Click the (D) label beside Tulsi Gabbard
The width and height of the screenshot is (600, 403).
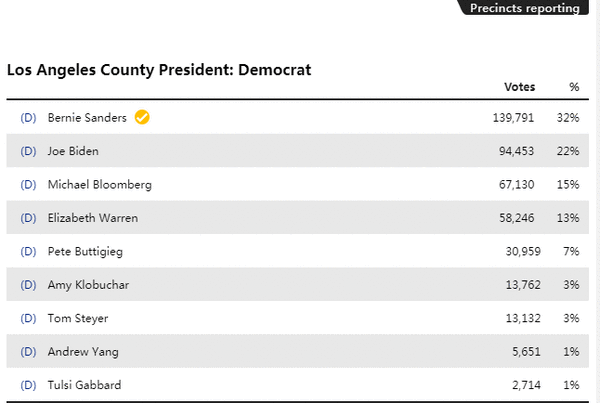coord(28,385)
